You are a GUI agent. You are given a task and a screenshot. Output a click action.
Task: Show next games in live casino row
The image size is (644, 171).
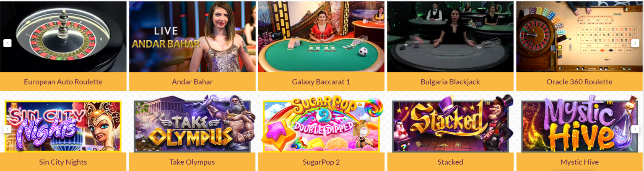click(635, 43)
